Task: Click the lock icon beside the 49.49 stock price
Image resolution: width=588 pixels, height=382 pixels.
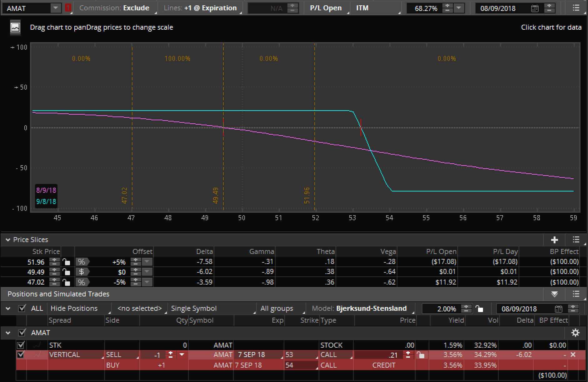Action: pos(67,272)
